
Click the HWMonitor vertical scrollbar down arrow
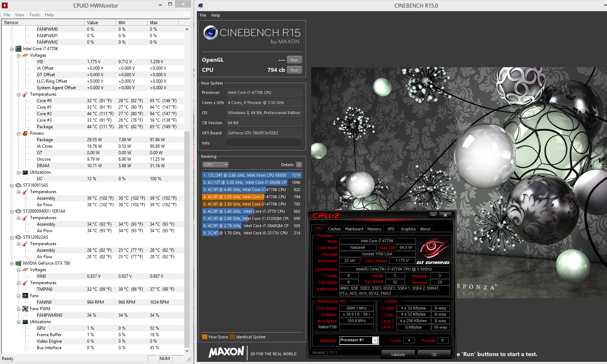pos(187,351)
